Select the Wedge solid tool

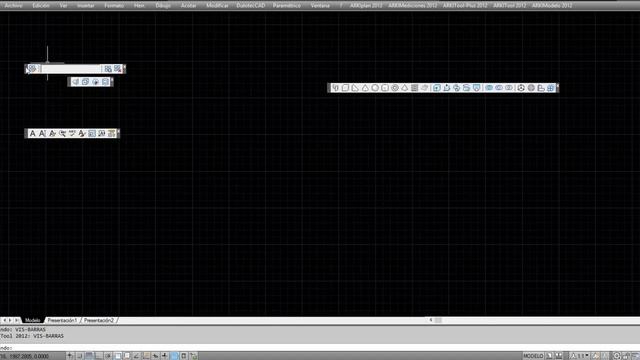point(355,88)
